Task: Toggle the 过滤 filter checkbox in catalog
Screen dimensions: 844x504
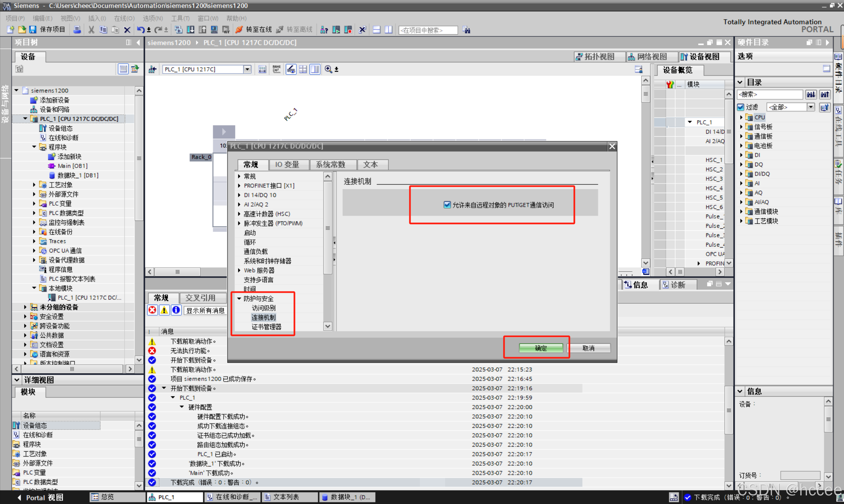Action: (x=741, y=107)
